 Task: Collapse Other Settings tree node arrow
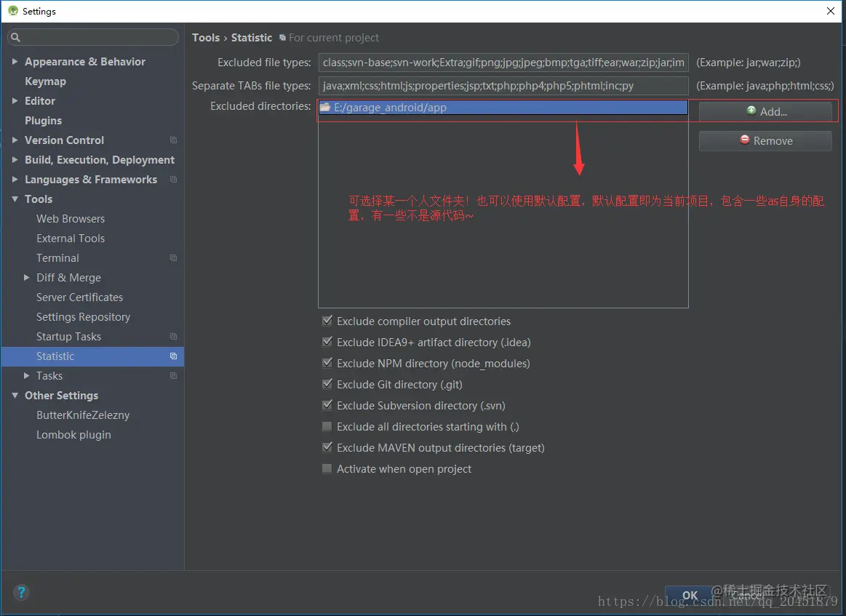tap(15, 396)
